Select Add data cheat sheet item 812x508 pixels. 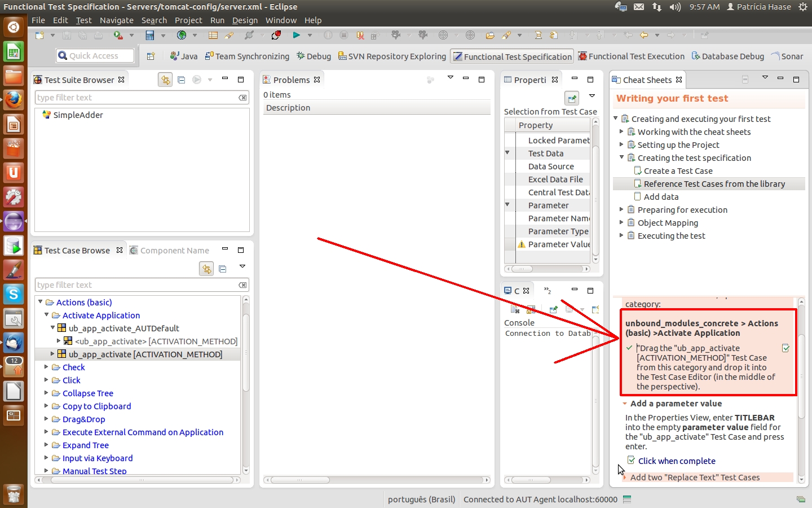pos(661,197)
